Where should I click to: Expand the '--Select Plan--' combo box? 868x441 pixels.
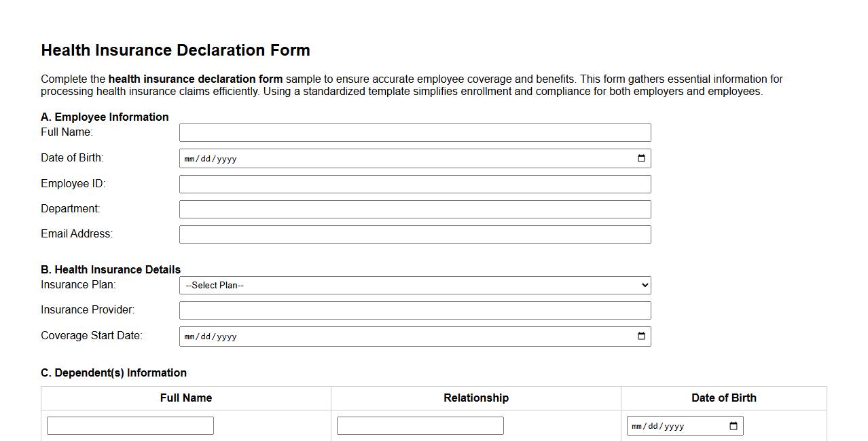[x=414, y=285]
